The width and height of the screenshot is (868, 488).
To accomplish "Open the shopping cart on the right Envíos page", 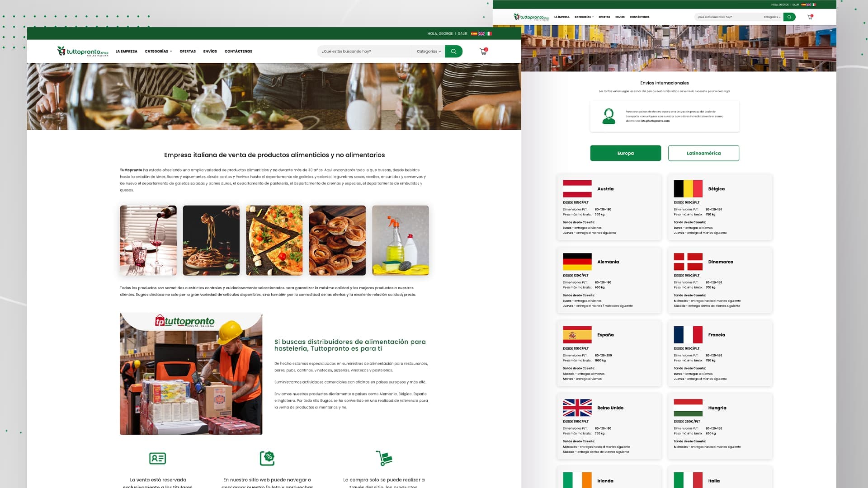I will point(810,17).
